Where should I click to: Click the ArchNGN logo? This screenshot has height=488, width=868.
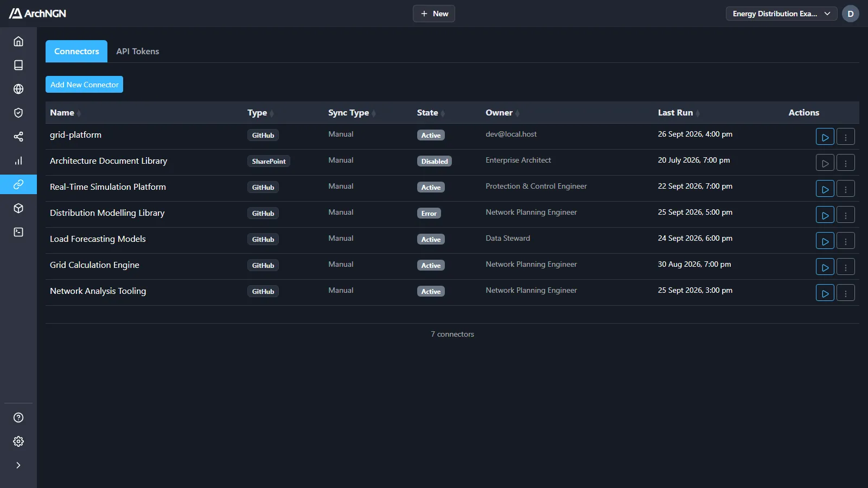37,14
